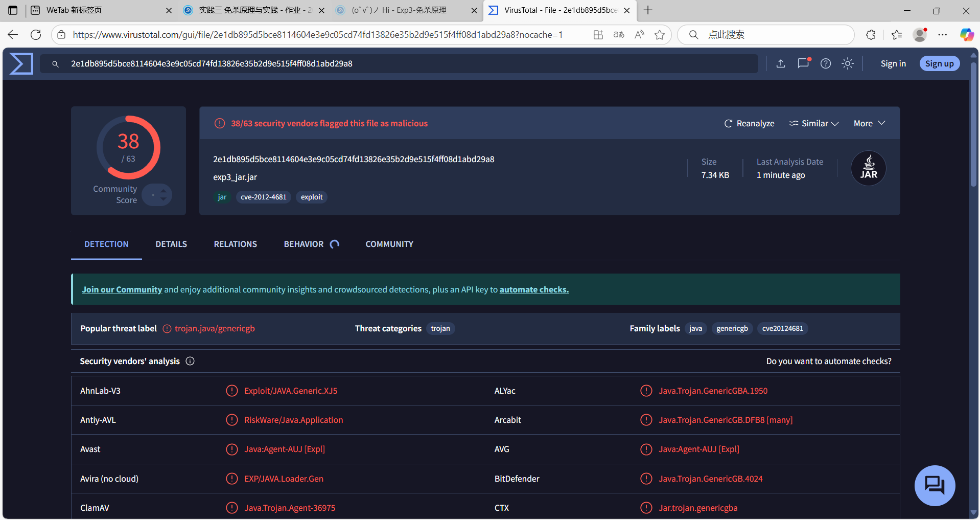Switch to the DETECTION tab
The image size is (980, 520).
106,244
